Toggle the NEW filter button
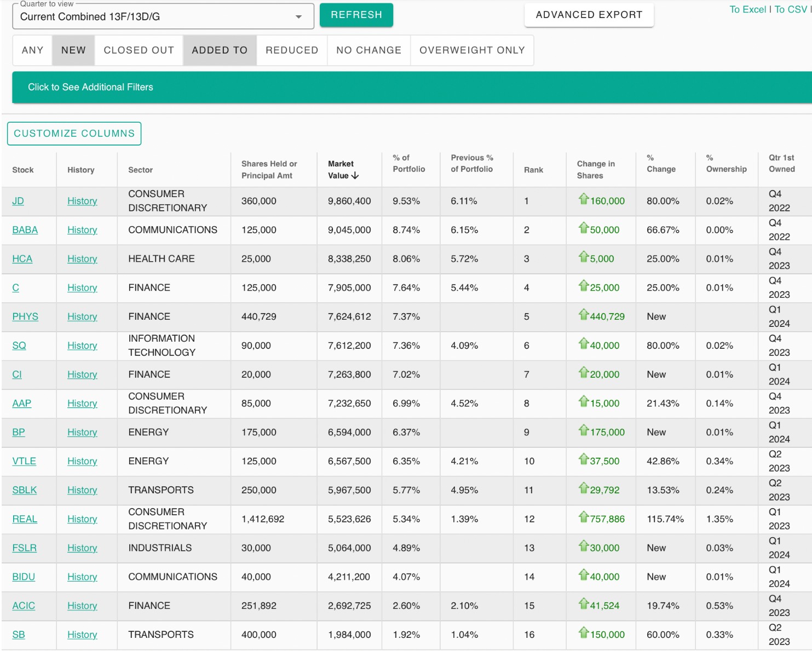Screen dimensions: 812x651 pos(73,50)
